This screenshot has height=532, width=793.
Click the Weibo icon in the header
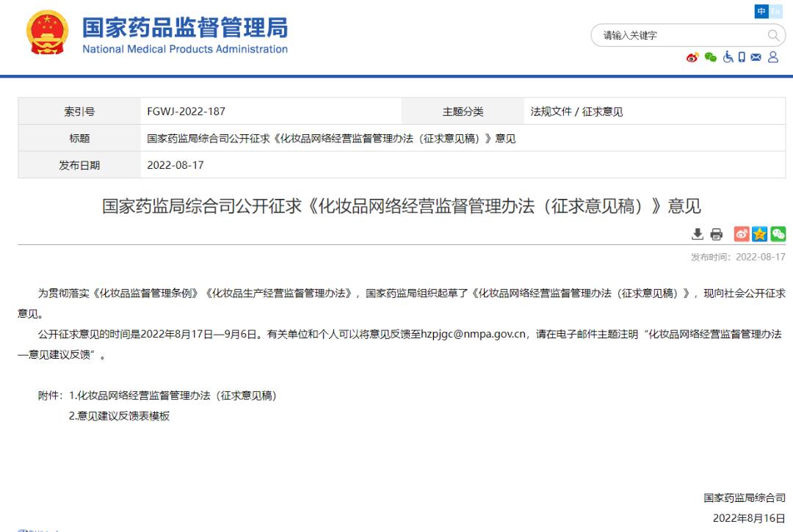691,57
